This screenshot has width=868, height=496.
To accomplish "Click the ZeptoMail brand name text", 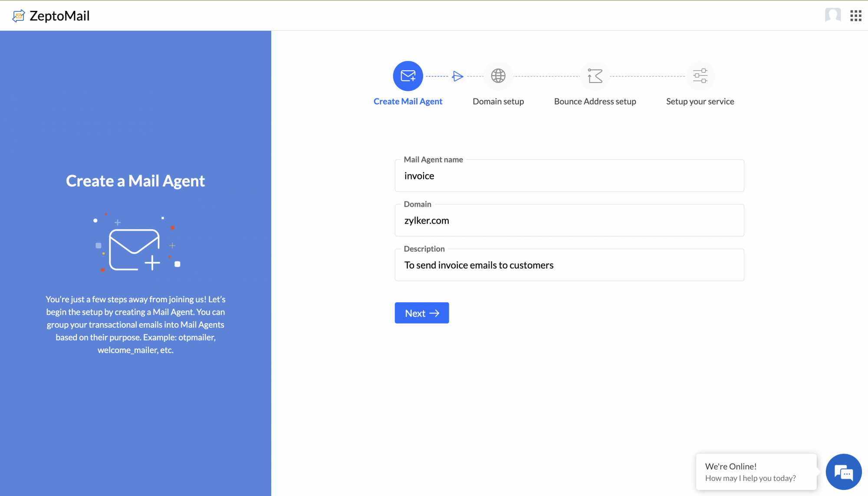I will point(59,16).
